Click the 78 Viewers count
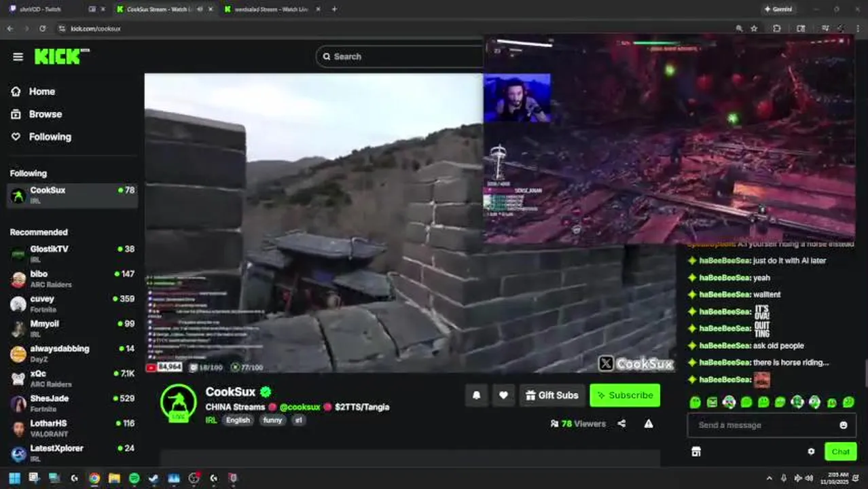This screenshot has width=868, height=489. pyautogui.click(x=578, y=424)
